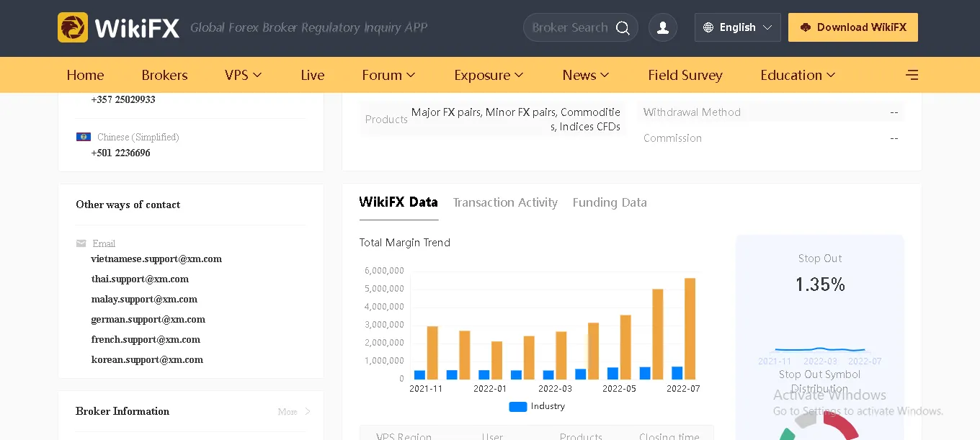Click the email envelope icon
This screenshot has width=980, height=440.
(x=81, y=243)
